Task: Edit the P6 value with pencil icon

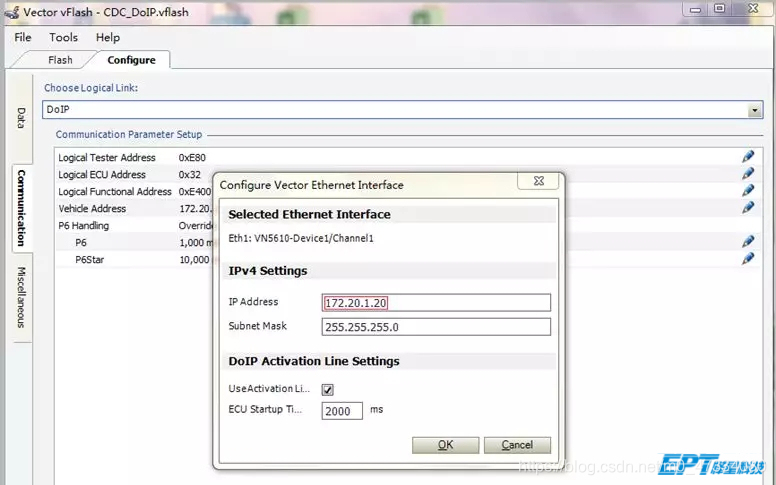Action: coord(748,242)
